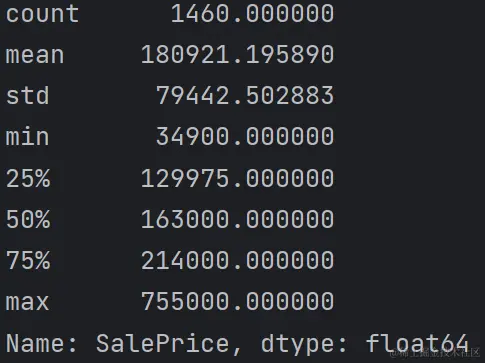
Task: Click the min row label
Action: pyautogui.click(x=27, y=136)
